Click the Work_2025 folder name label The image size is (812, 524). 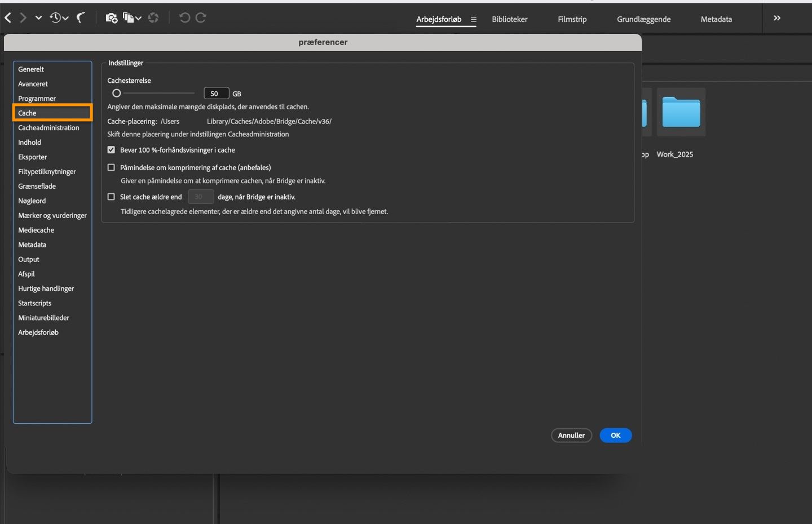(674, 154)
